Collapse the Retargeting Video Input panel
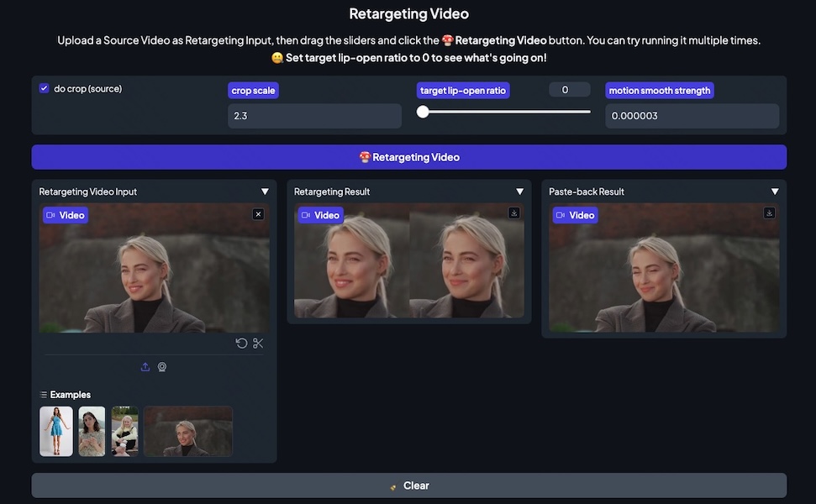816x504 pixels. 265,191
